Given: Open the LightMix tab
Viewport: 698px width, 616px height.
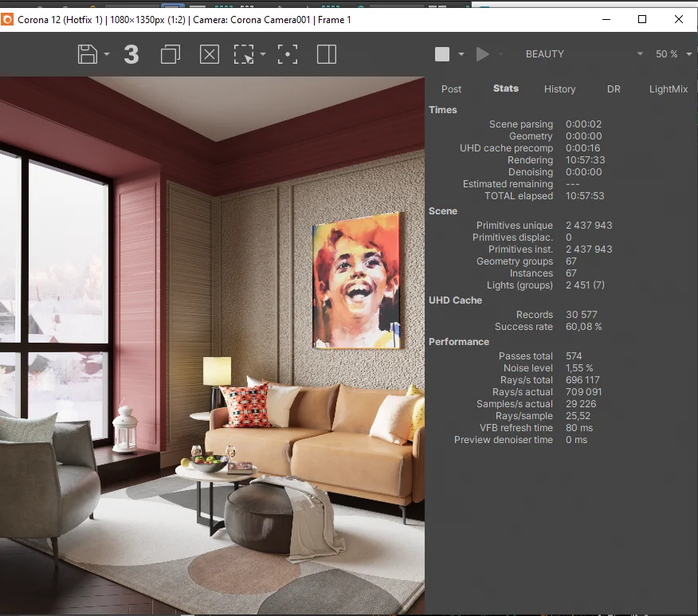Looking at the screenshot, I should (x=668, y=89).
